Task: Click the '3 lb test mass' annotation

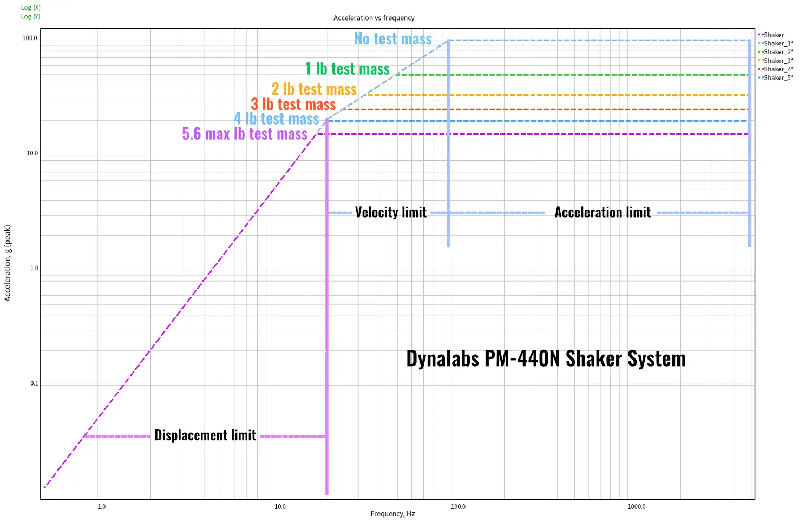Action: pos(293,104)
